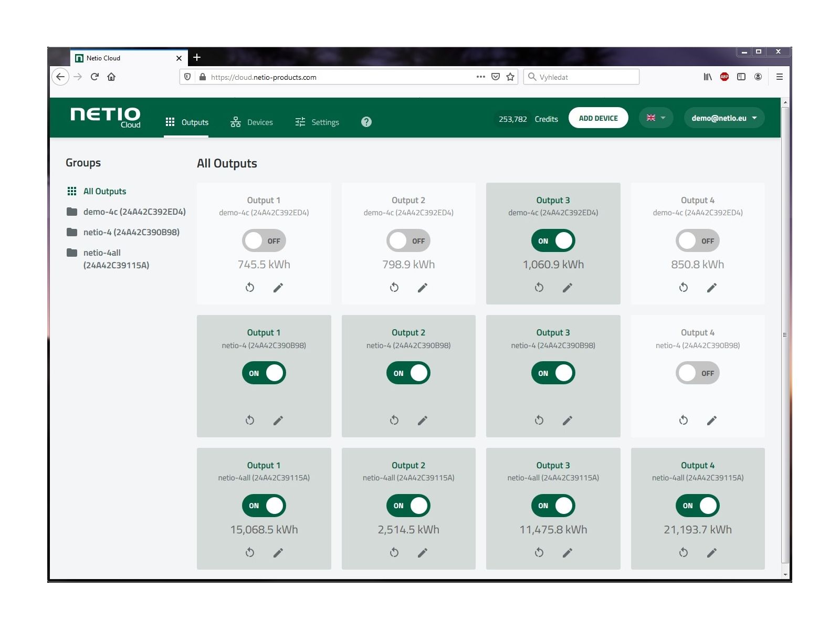
Task: Restart Output 2 of netio-4all
Action: [394, 552]
